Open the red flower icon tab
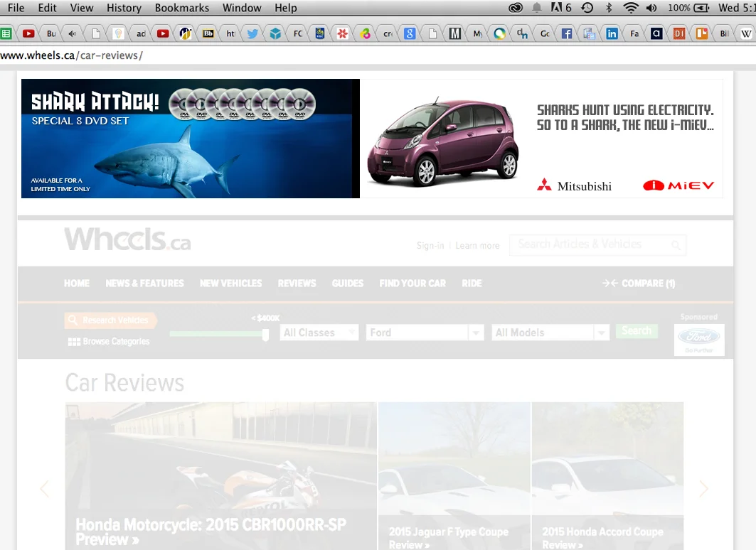This screenshot has height=550, width=756. tap(342, 33)
